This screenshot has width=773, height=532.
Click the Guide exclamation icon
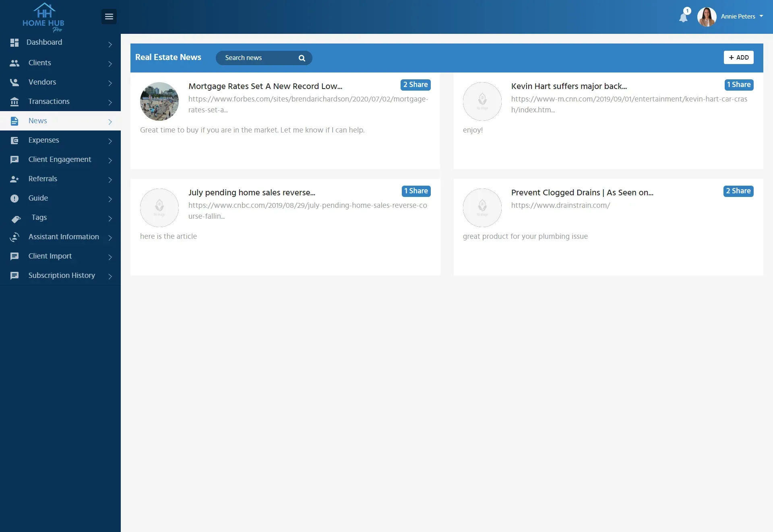tap(14, 198)
